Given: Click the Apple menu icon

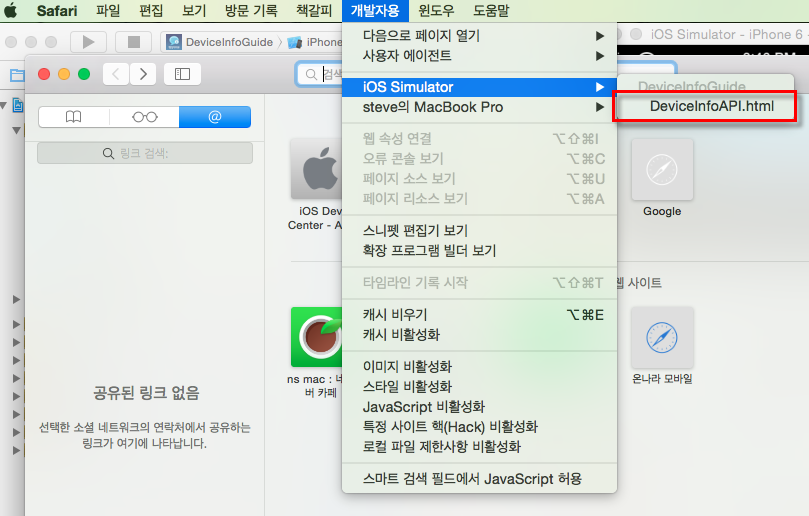Looking at the screenshot, I should coord(13,12).
